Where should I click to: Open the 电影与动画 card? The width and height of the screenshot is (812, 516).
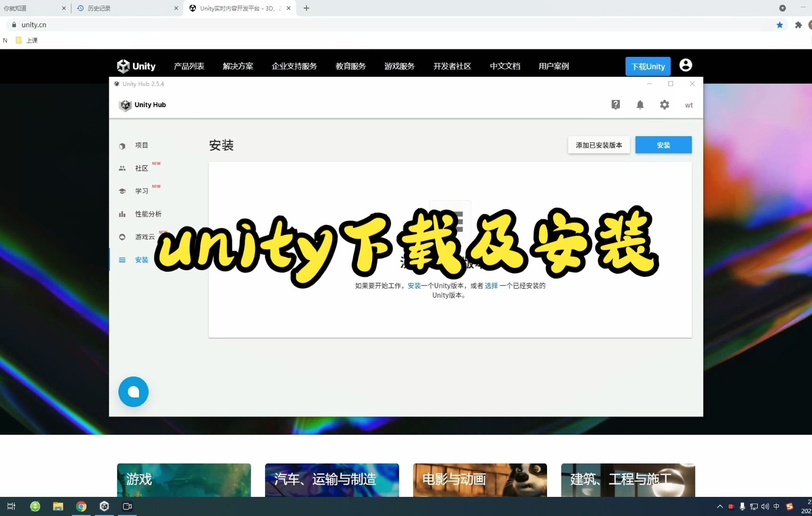(480, 480)
